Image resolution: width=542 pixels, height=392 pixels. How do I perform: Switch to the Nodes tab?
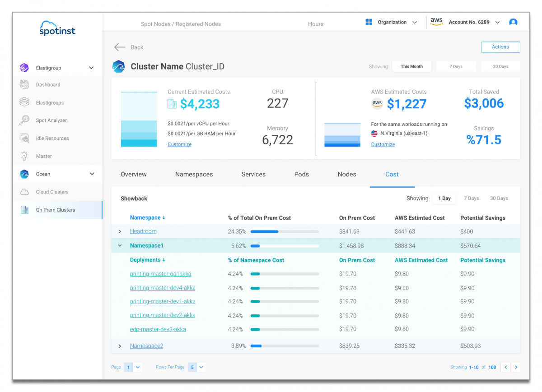[347, 174]
